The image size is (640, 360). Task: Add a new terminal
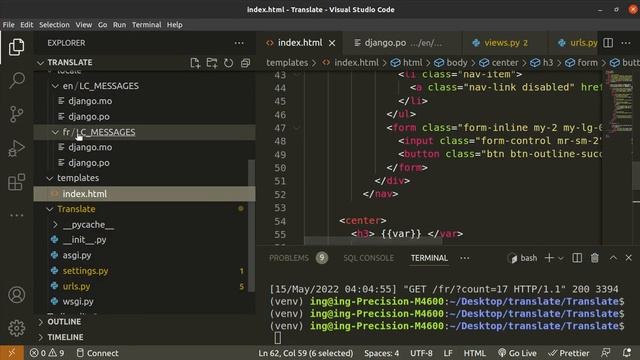(549, 258)
